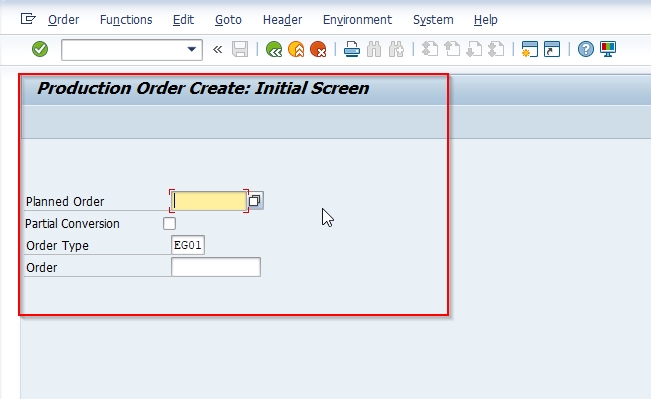Screen dimensions: 651x399
Task: Click the green Back arrow icon
Action: click(274, 49)
